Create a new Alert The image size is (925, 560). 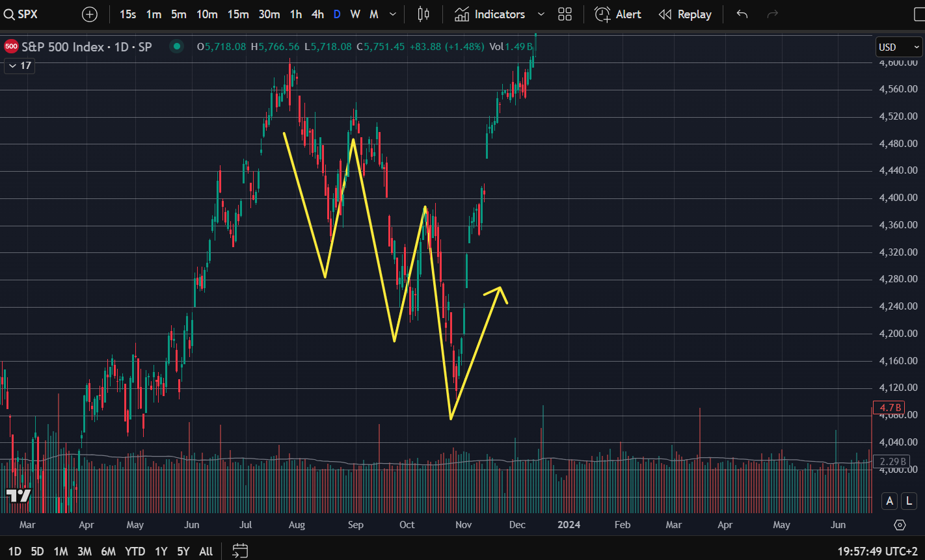618,14
